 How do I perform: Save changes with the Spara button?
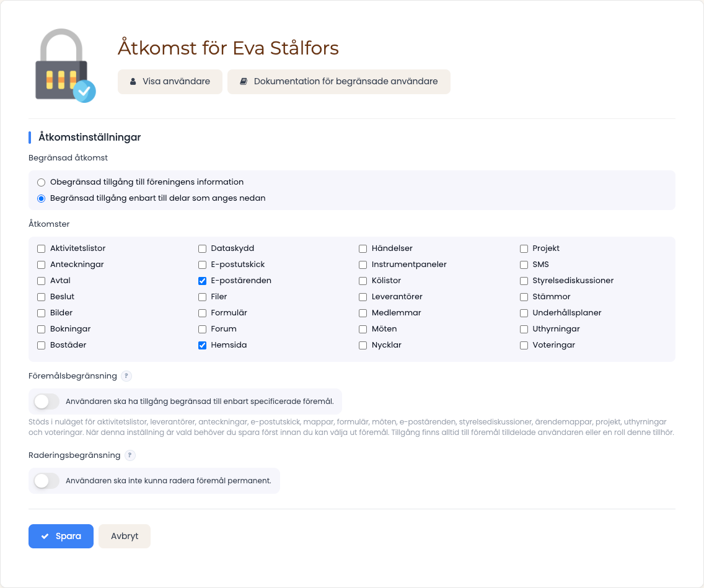click(61, 537)
